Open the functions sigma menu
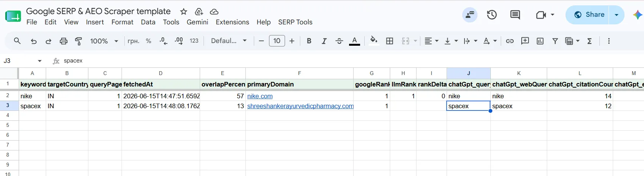644x176 pixels. tap(590, 41)
